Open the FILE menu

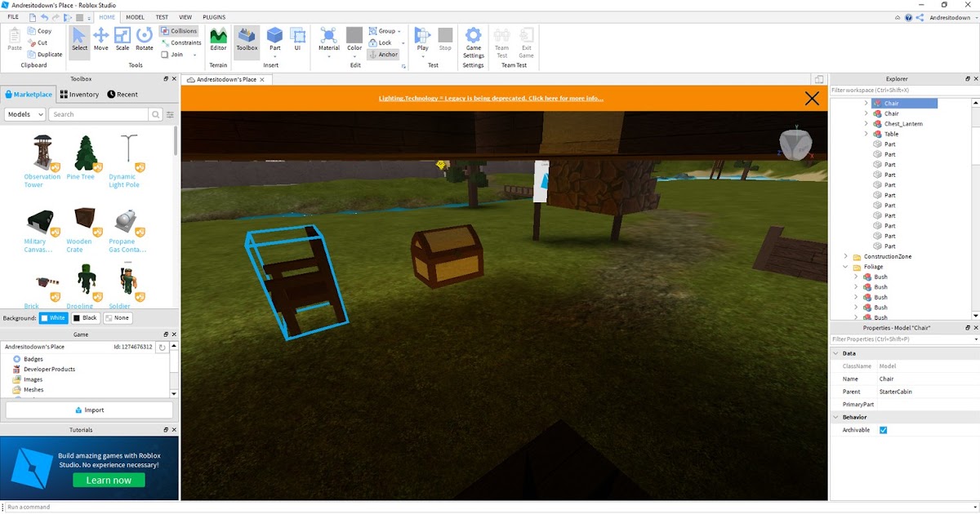pyautogui.click(x=13, y=17)
